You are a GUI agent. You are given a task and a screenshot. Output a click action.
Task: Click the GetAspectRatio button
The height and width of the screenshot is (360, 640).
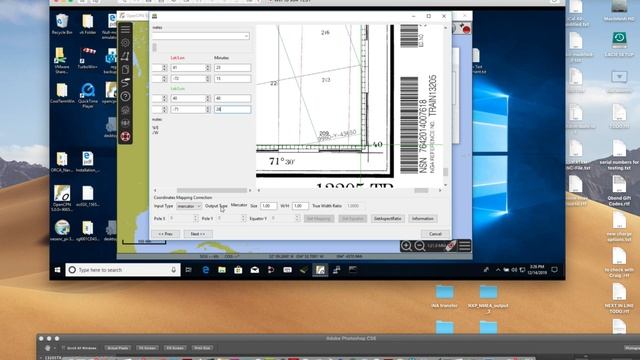tap(387, 219)
